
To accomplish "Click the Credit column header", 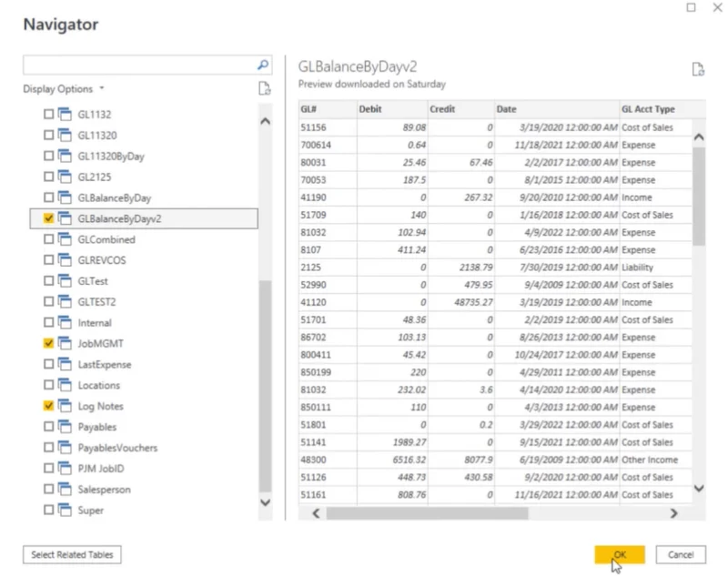I will click(461, 109).
